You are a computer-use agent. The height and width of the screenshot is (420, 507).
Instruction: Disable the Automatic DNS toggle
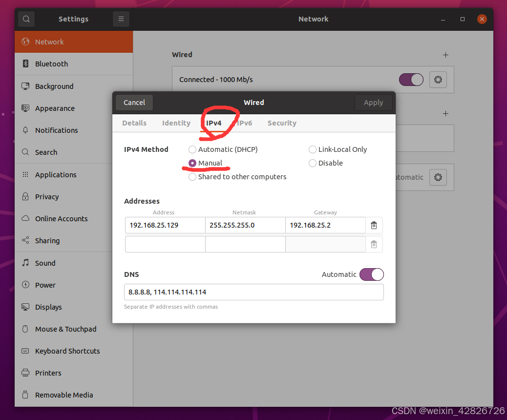coord(371,274)
